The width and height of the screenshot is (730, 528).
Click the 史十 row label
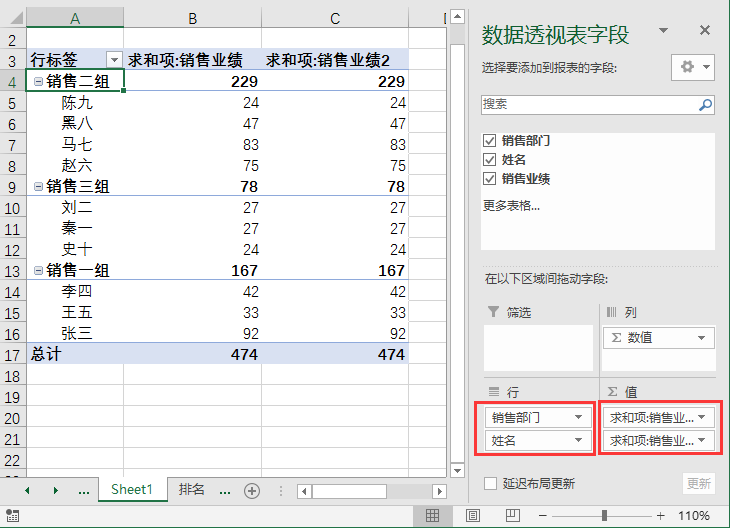[x=77, y=249]
